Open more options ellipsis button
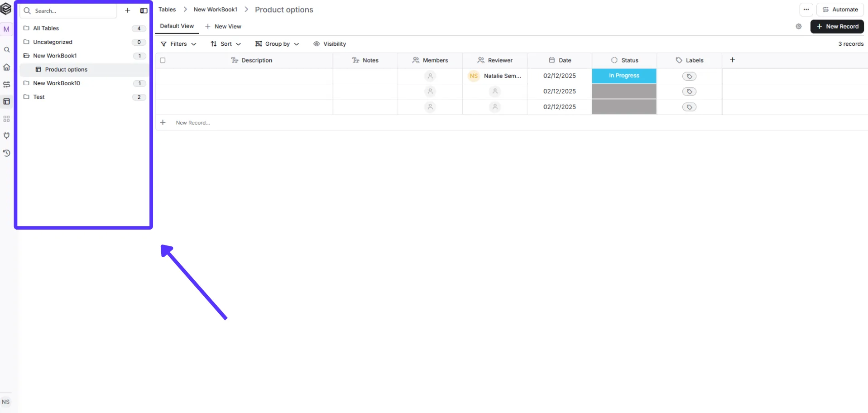The height and width of the screenshot is (413, 868). tap(806, 10)
